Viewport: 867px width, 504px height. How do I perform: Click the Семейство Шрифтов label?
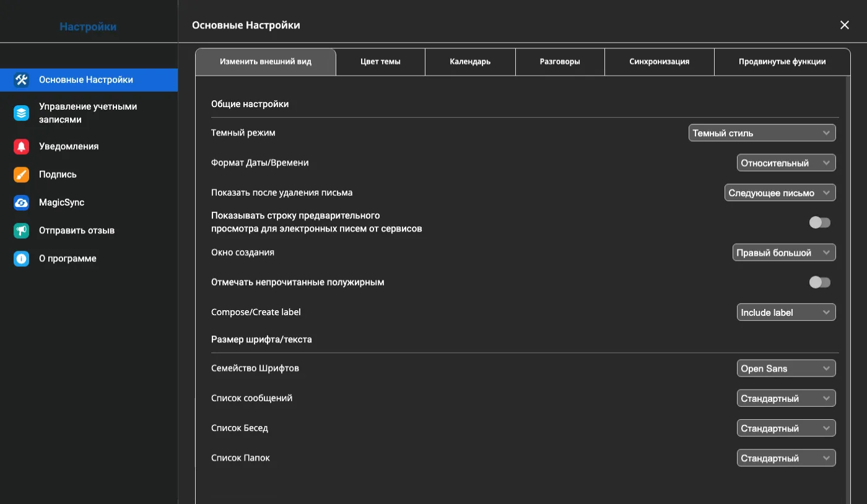(x=255, y=368)
